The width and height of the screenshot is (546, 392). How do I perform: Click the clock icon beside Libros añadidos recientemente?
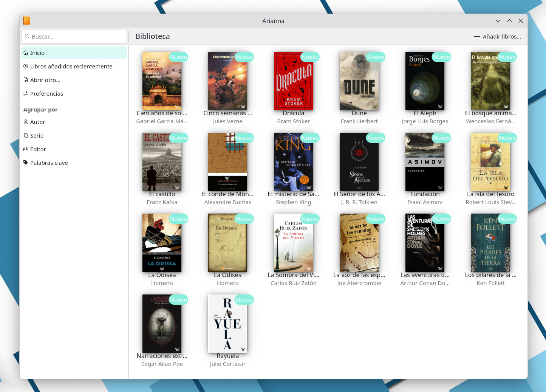[26, 67]
